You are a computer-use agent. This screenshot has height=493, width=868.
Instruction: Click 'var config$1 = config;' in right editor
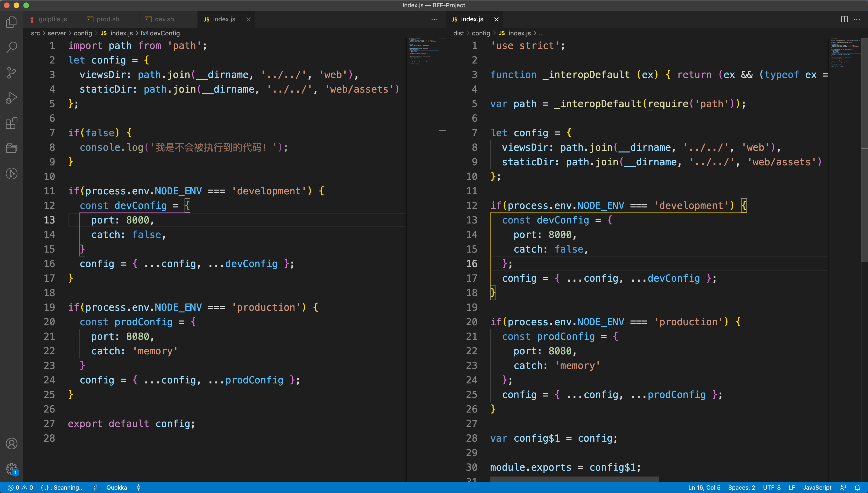(x=554, y=438)
